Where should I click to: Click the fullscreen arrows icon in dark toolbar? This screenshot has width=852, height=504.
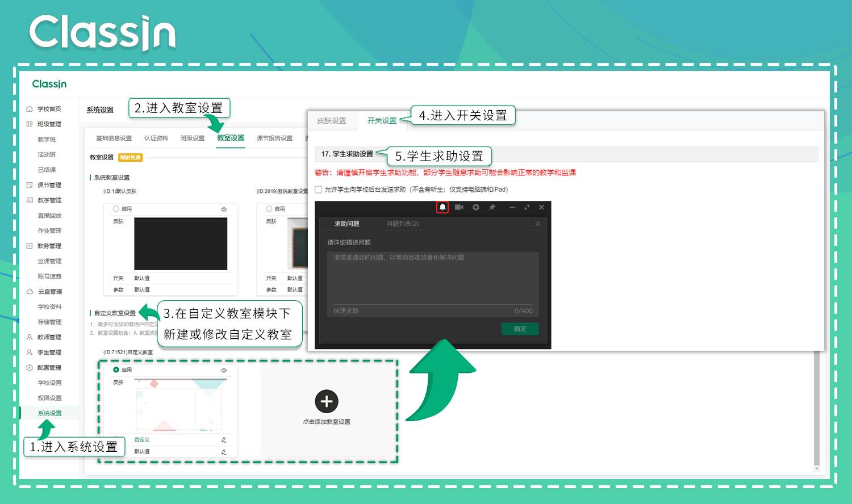tap(527, 207)
